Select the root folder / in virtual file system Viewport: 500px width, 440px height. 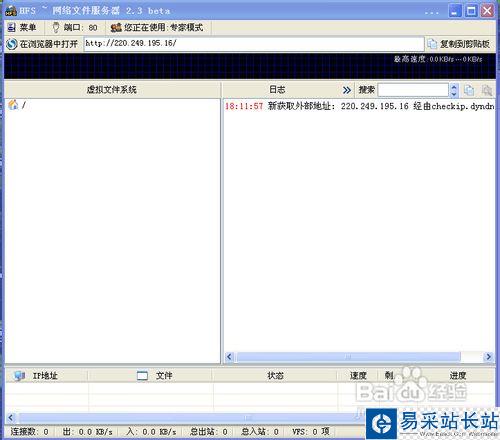17,105
